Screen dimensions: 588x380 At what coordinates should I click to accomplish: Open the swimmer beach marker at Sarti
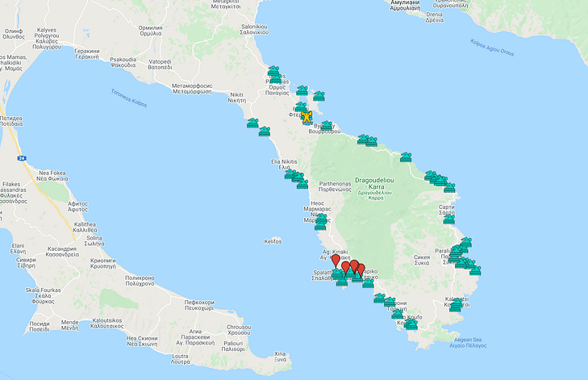coord(449,219)
